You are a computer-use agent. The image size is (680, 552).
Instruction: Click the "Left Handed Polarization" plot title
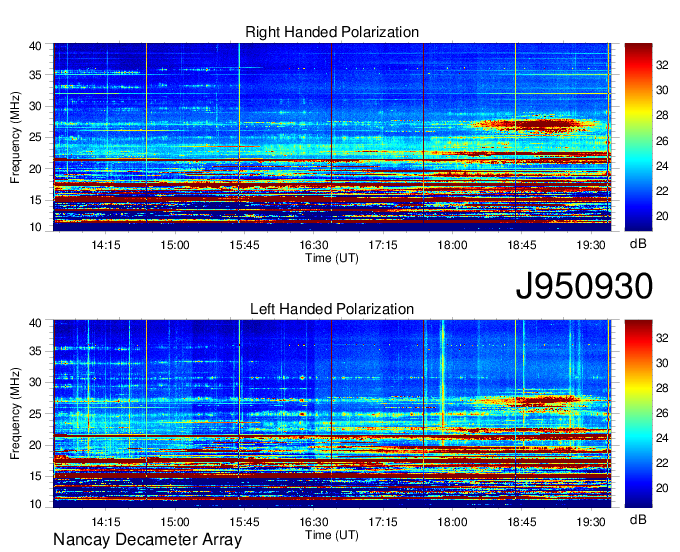tap(332, 309)
